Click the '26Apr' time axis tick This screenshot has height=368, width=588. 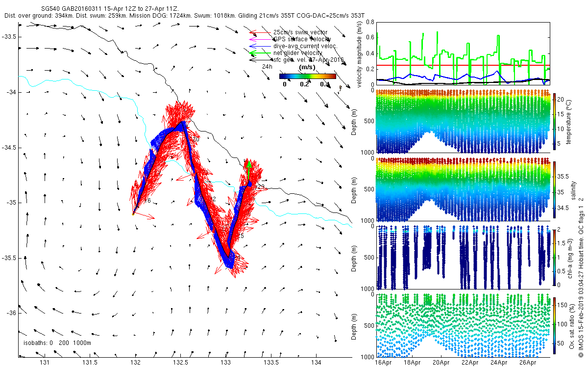coord(528,363)
